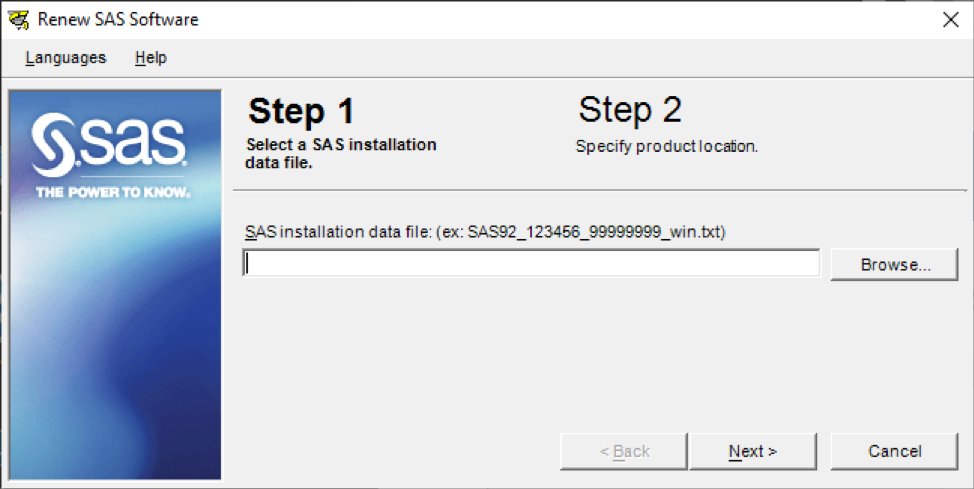This screenshot has width=974, height=489.
Task: Focus the SAS installation data file field
Action: (531, 263)
